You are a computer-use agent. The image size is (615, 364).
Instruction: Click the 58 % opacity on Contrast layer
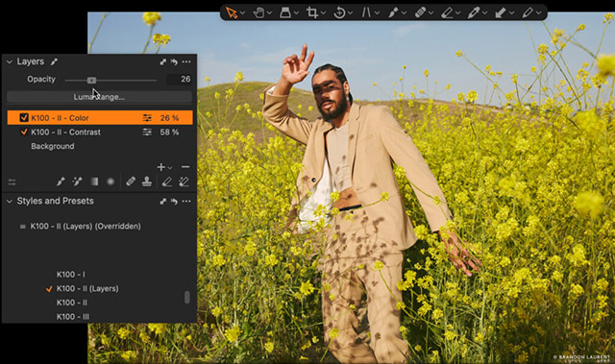click(169, 132)
